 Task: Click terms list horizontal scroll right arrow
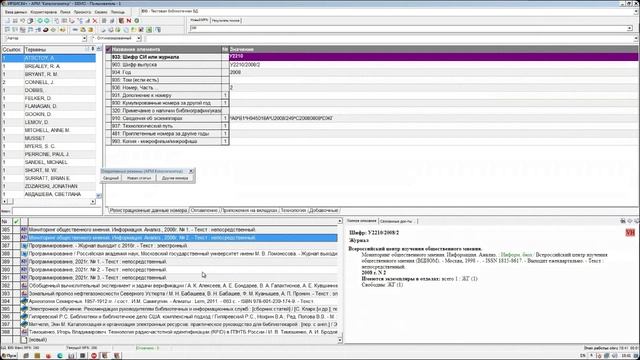coord(93,202)
